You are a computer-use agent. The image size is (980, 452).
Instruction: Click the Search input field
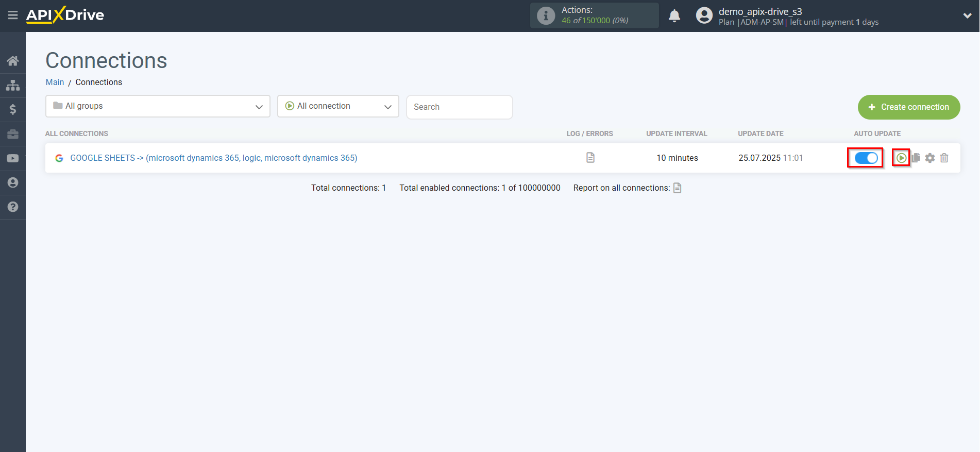click(x=460, y=107)
